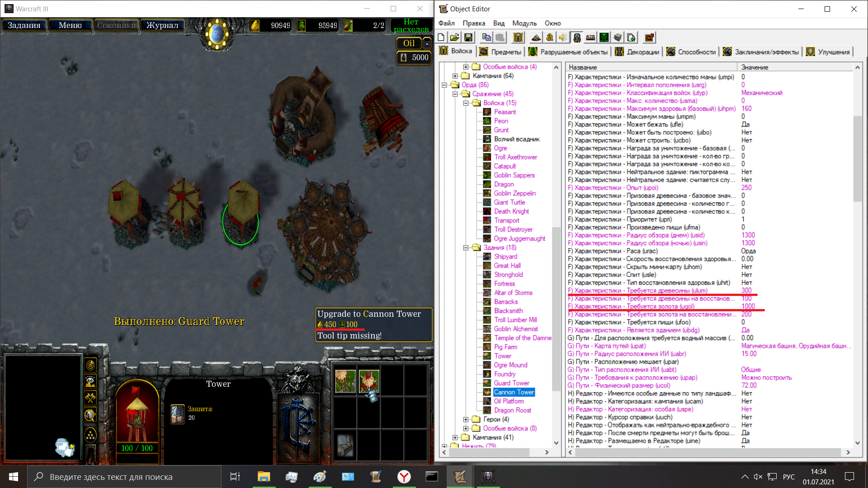This screenshot has width=868, height=488.
Task: Toggle formation movement button near minimap
Action: [x=90, y=435]
